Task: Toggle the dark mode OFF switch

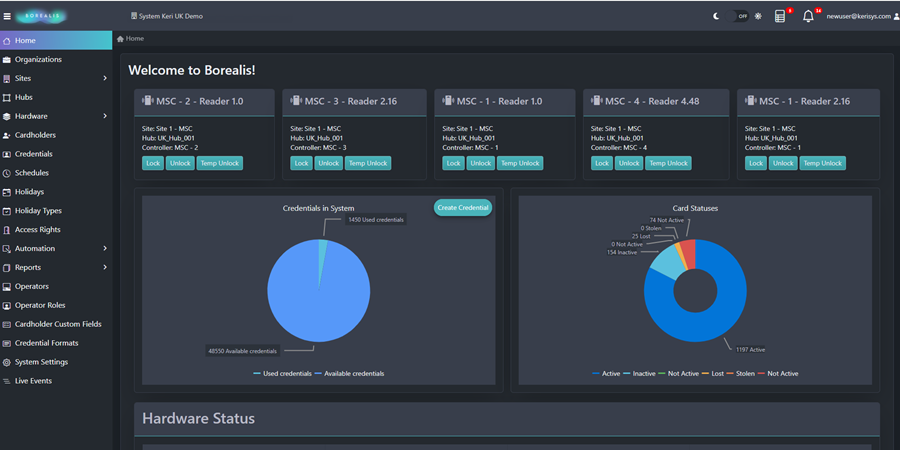Action: [741, 16]
